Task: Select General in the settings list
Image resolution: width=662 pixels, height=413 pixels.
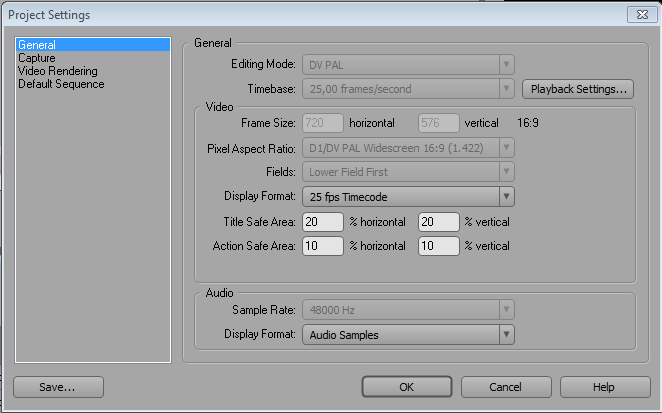Action: pyautogui.click(x=37, y=45)
